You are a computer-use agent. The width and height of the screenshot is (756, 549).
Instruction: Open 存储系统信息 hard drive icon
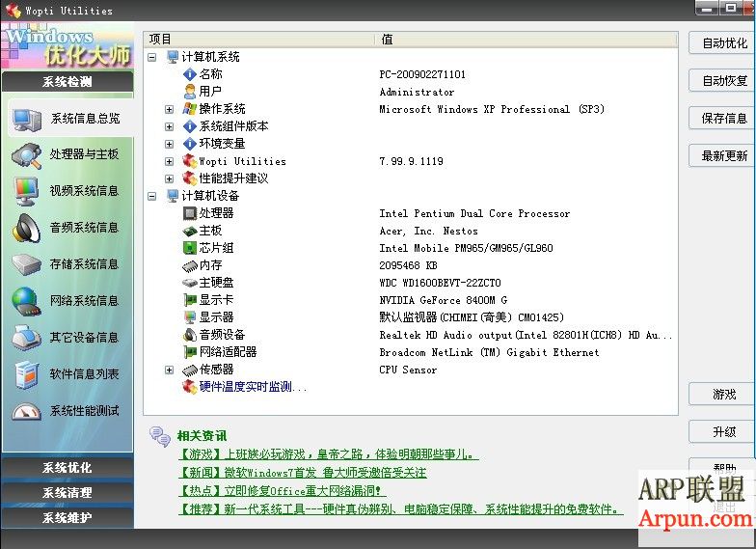[x=27, y=264]
